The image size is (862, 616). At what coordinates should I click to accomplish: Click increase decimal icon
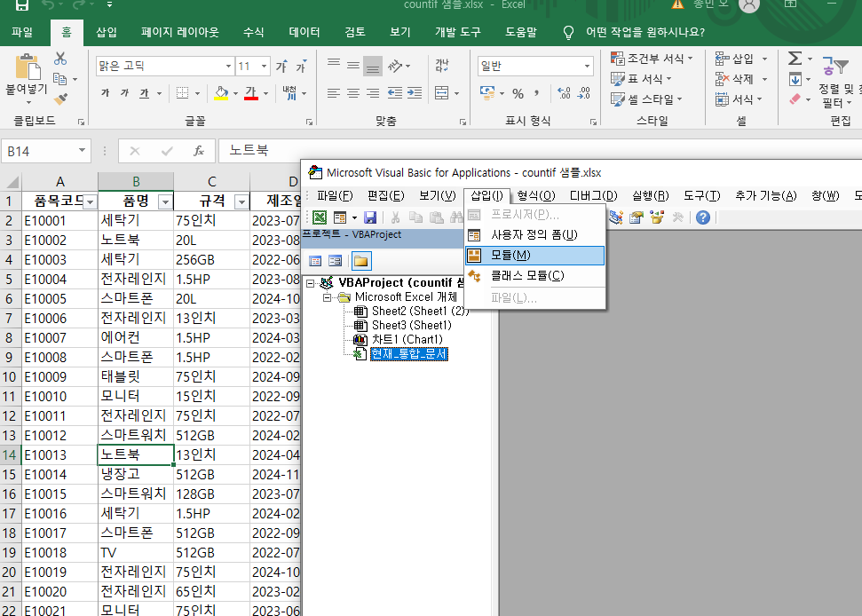point(564,93)
